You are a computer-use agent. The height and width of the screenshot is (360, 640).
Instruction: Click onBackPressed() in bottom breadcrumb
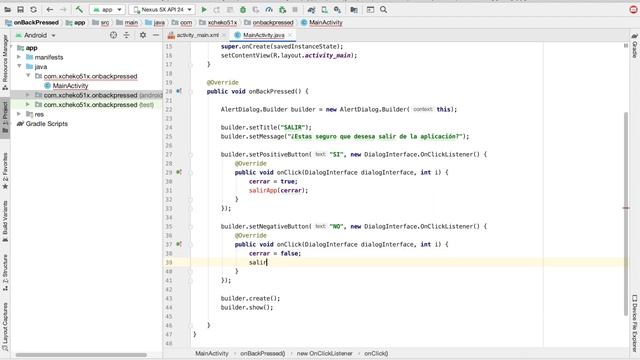pos(262,353)
